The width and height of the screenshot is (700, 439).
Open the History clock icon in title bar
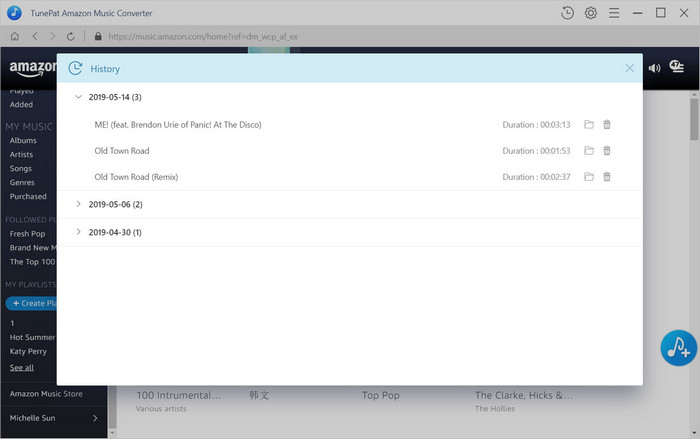click(567, 13)
